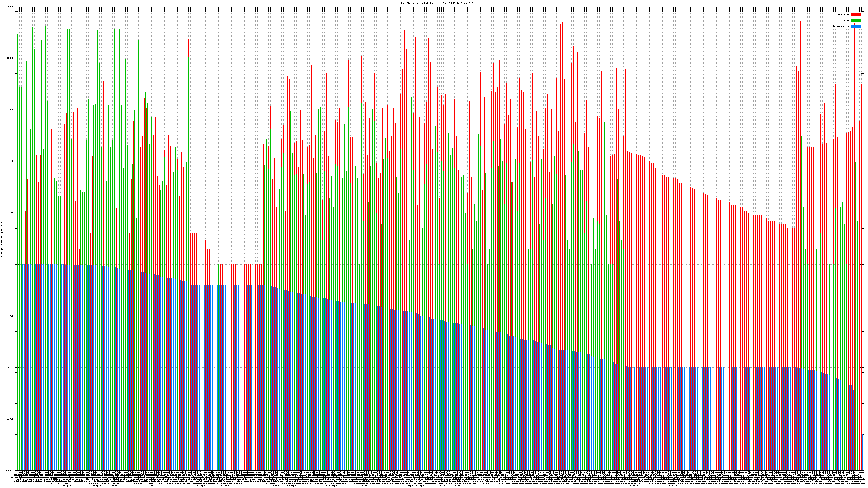Click the 100 y-axis tick label
The image size is (868, 488).
(x=12, y=161)
